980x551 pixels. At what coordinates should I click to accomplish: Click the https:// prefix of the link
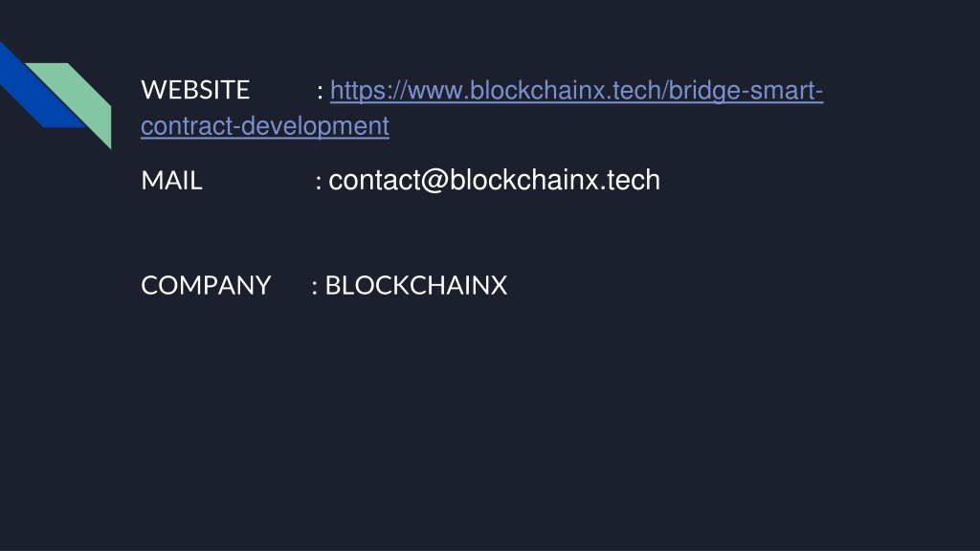pos(368,91)
